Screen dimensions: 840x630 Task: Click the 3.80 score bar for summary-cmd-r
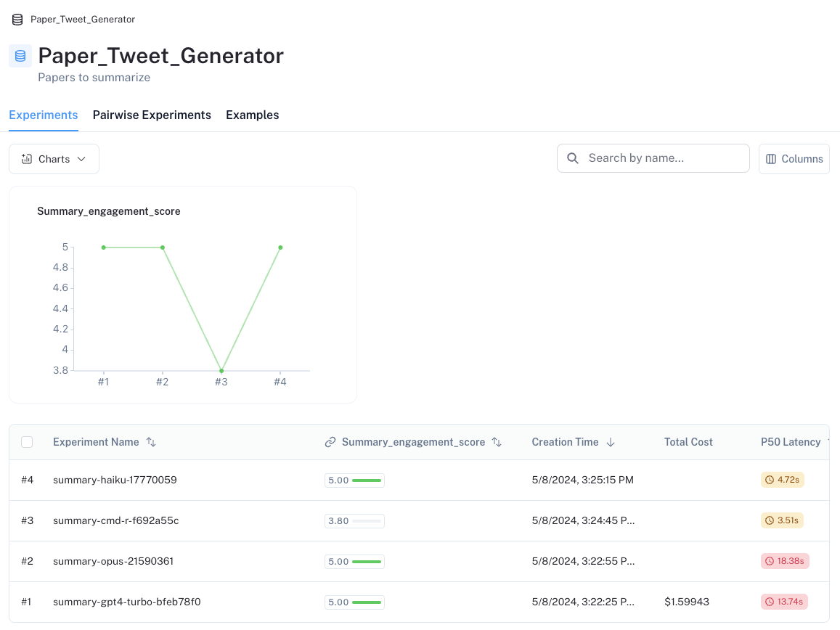[354, 520]
